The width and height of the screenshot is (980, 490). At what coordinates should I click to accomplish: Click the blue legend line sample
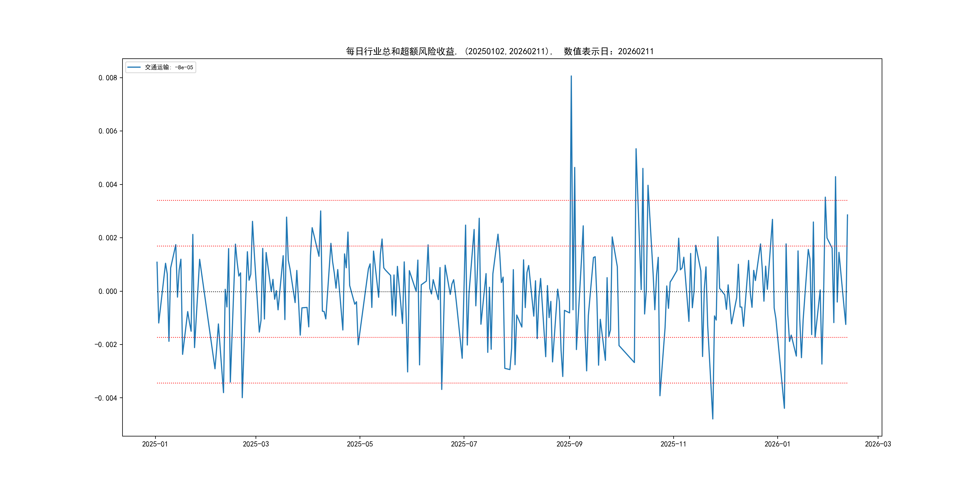click(134, 67)
